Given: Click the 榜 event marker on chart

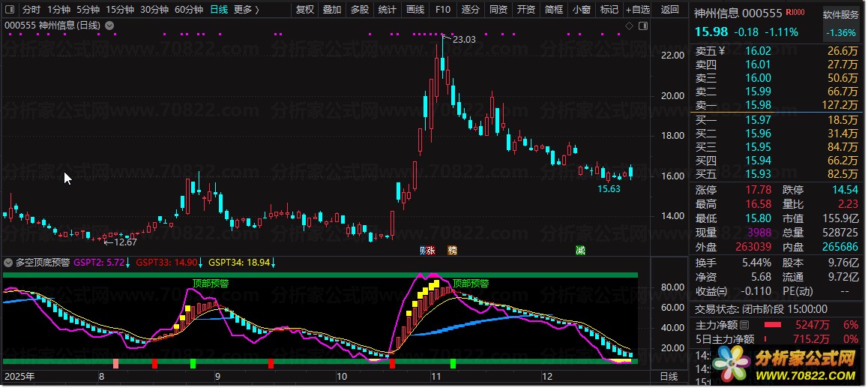Looking at the screenshot, I should [451, 250].
